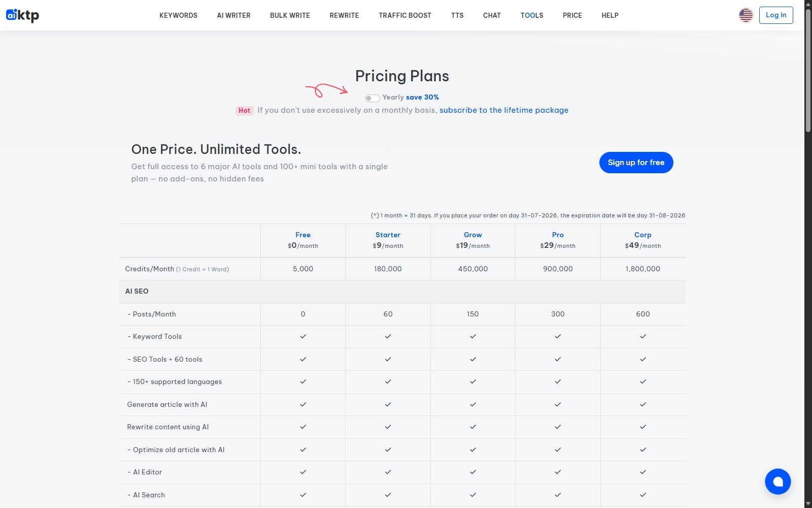Click the TTS navigation item
This screenshot has width=812, height=508.
point(457,15)
